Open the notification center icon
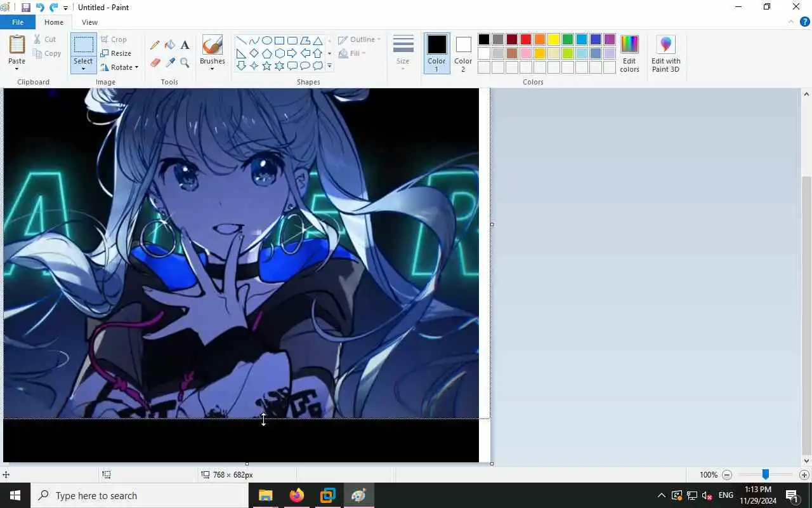Viewport: 812px width, 508px height. tap(792, 495)
